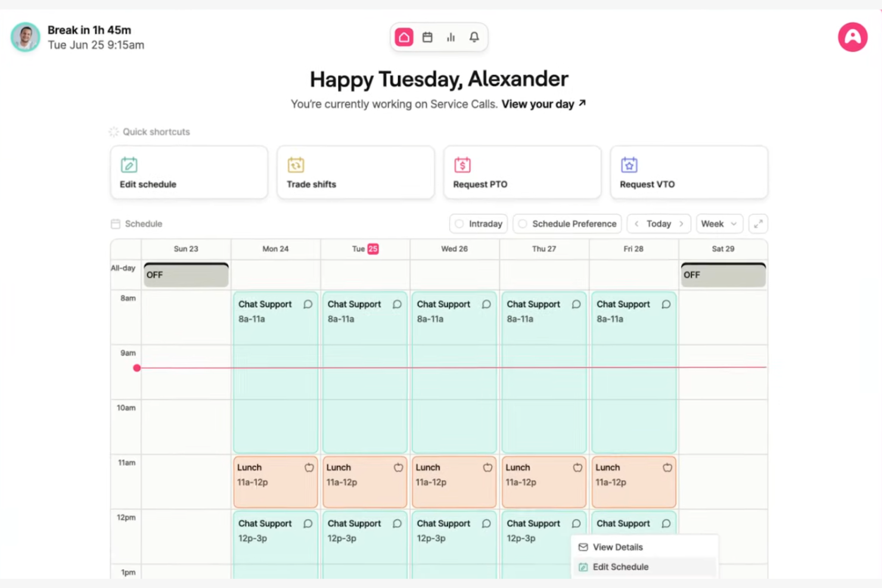Select View Details in the context menu
This screenshot has width=882, height=588.
pos(617,547)
